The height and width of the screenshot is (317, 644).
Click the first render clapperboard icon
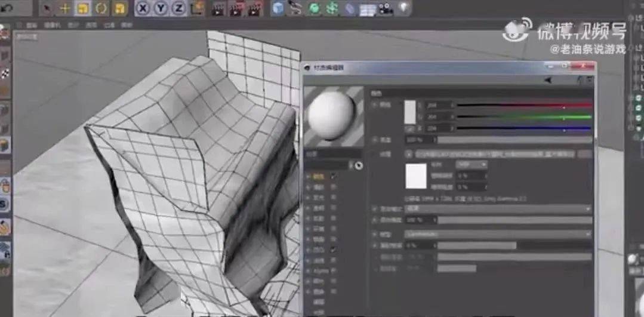point(217,8)
